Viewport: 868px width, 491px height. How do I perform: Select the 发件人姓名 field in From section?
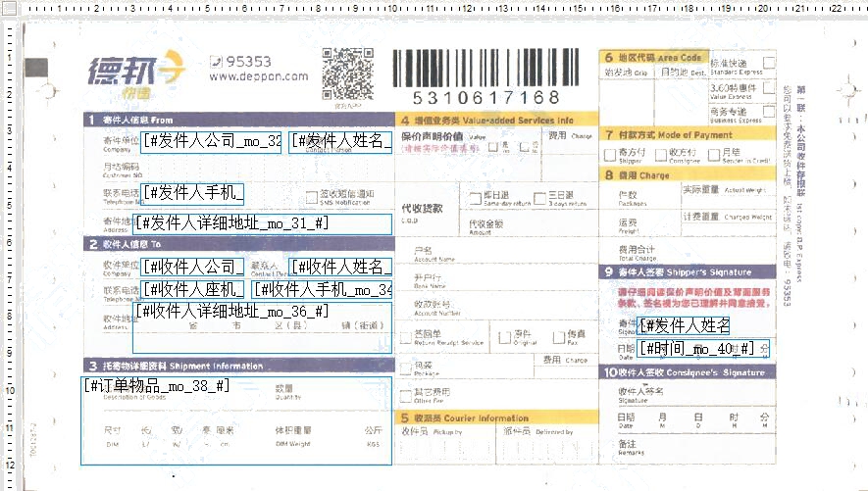coord(340,142)
